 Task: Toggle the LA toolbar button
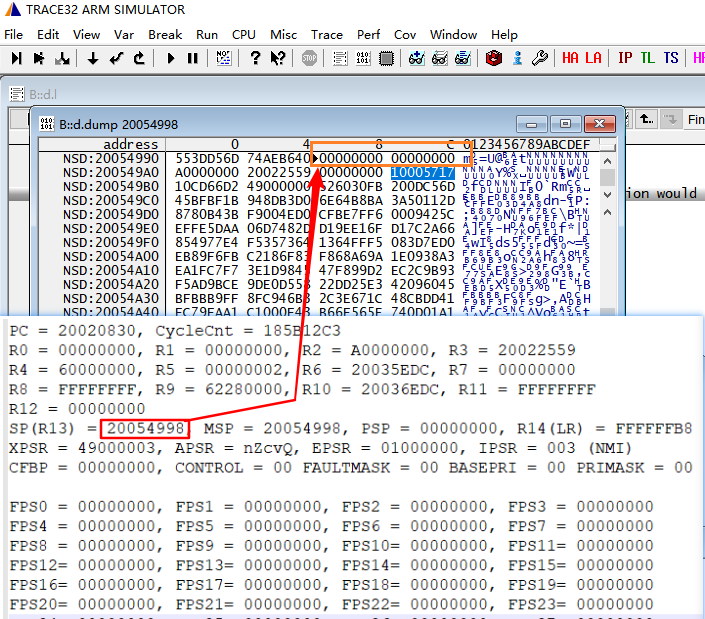[593, 58]
